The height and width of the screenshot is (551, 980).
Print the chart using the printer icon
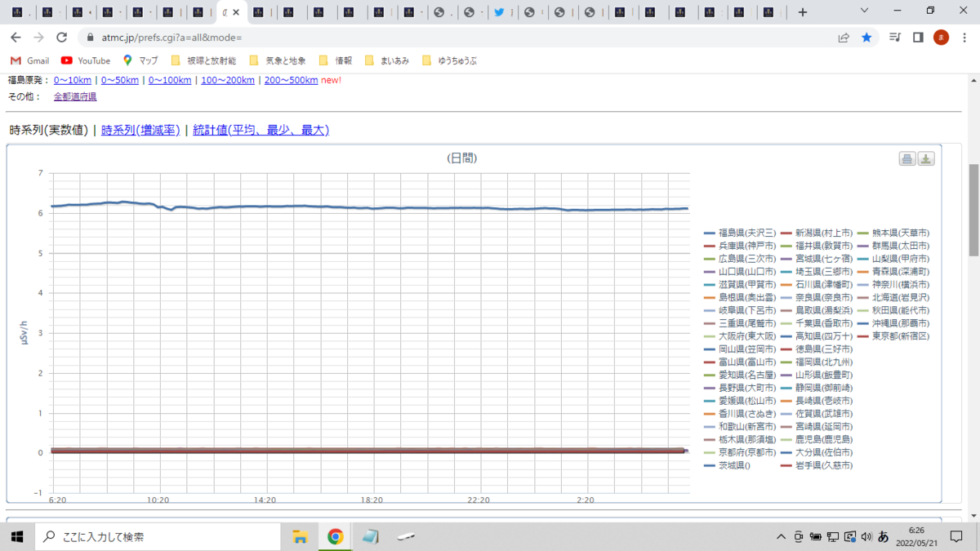(x=907, y=159)
